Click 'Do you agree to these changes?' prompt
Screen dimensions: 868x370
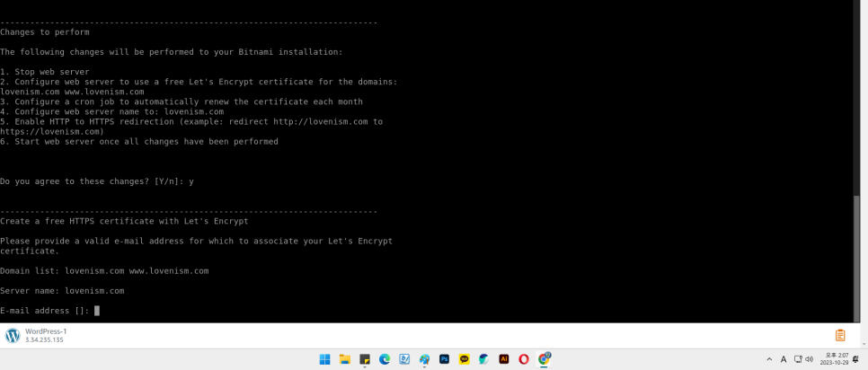click(97, 181)
